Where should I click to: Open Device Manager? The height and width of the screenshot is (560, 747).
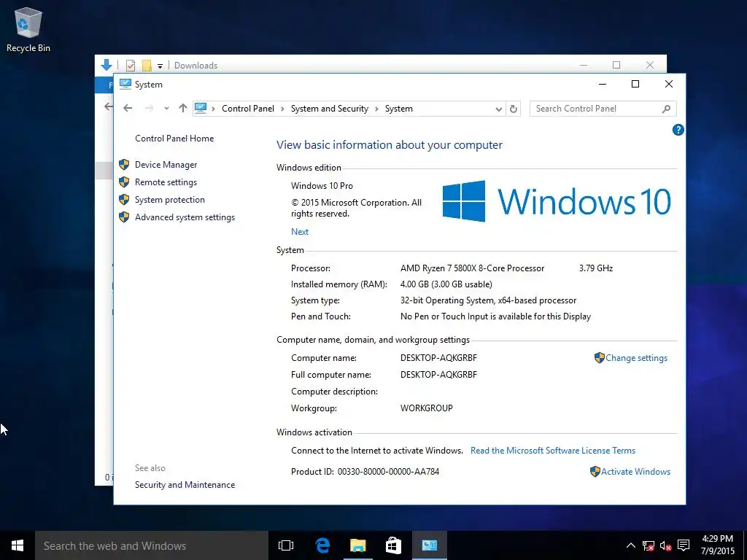point(166,165)
